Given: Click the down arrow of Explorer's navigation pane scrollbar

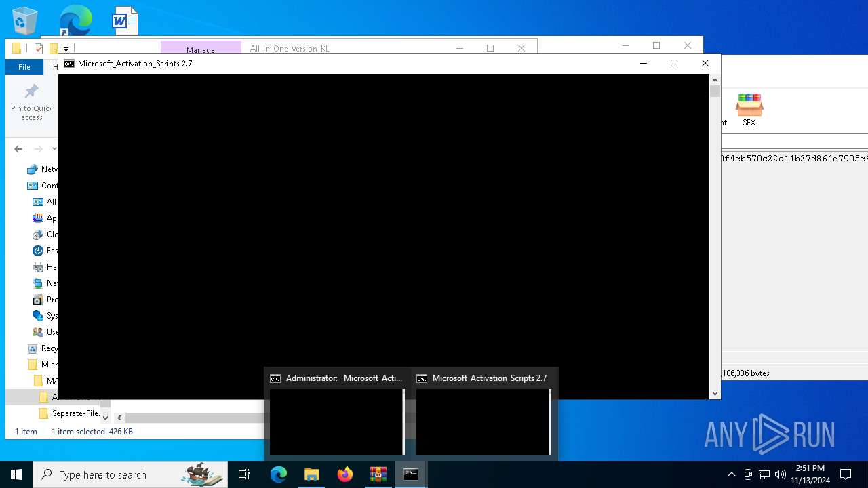Looking at the screenshot, I should pyautogui.click(x=105, y=418).
